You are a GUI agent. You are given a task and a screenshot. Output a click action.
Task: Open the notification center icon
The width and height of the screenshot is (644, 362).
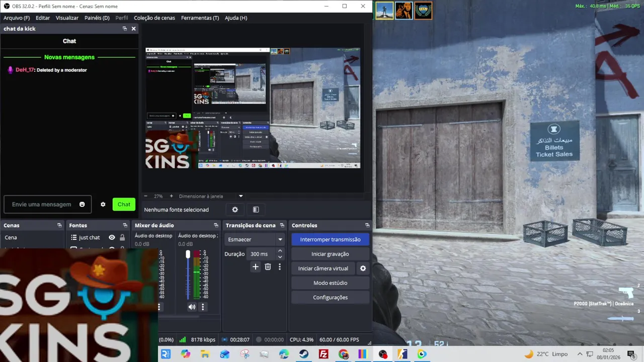pyautogui.click(x=631, y=354)
